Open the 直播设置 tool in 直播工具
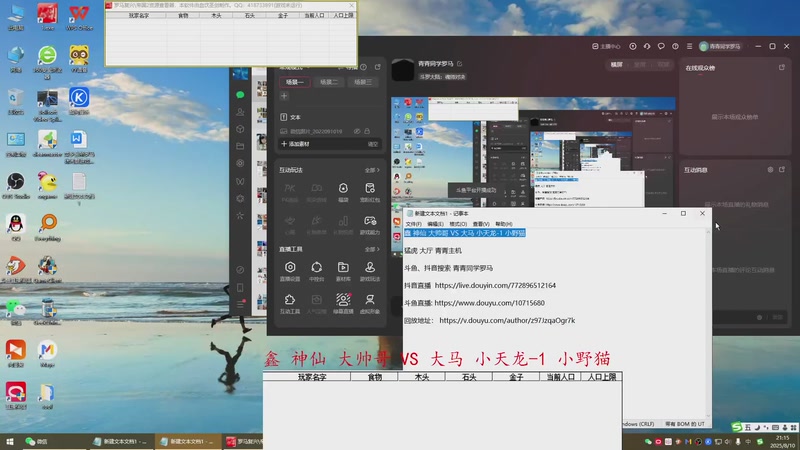This screenshot has height=450, width=800. (x=290, y=271)
